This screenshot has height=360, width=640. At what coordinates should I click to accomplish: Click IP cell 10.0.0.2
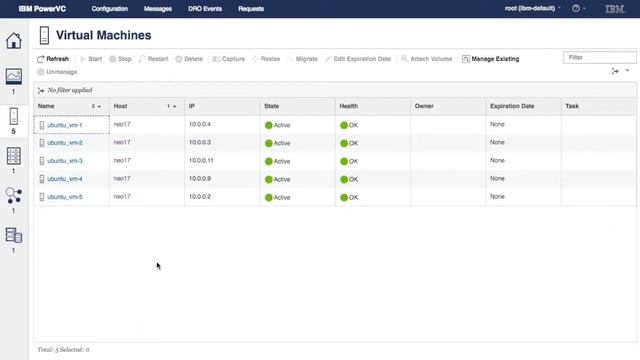coord(200,196)
